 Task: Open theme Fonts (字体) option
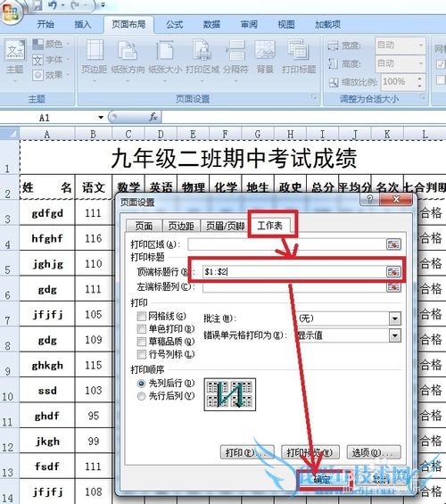tap(52, 60)
